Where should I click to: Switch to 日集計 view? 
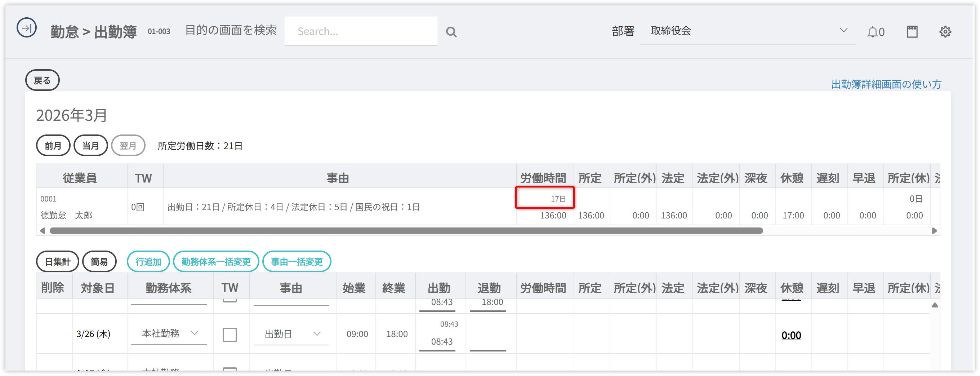coord(57,261)
